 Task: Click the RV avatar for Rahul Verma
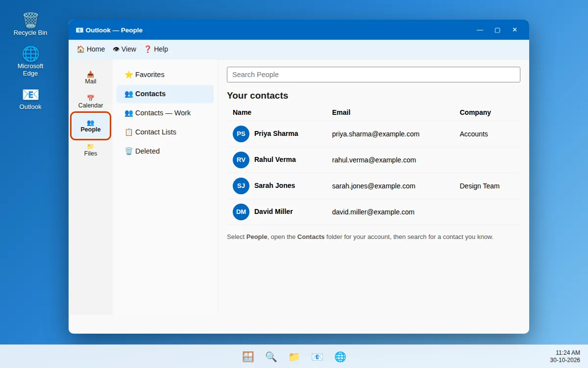pos(241,160)
